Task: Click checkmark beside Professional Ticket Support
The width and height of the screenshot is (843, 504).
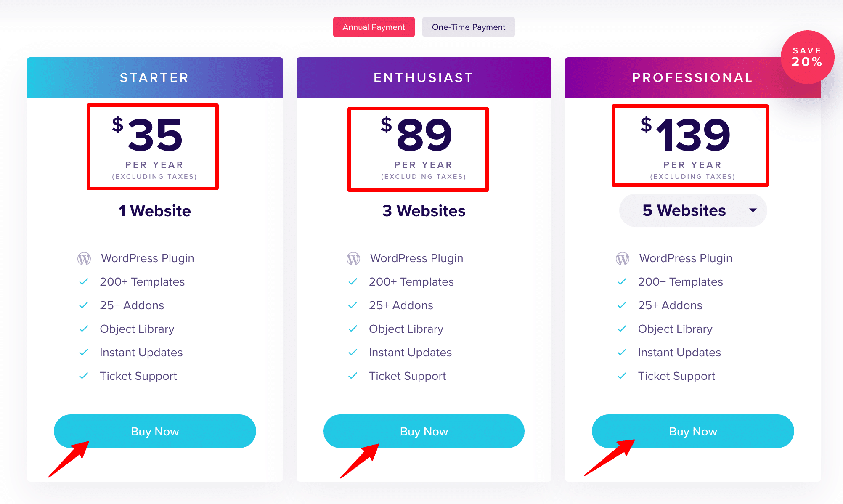Action: pos(622,376)
